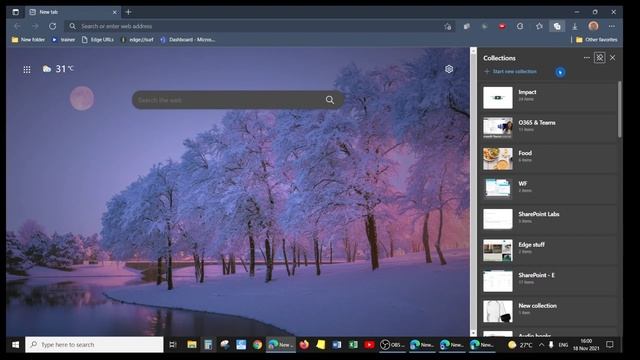Refresh the page with reload button

tap(52, 26)
